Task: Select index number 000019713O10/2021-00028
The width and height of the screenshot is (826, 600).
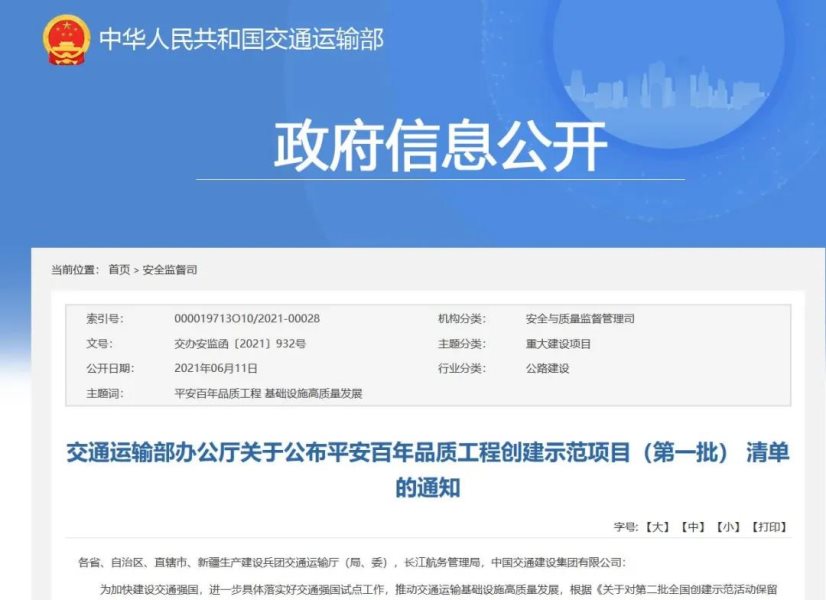Action: (246, 319)
